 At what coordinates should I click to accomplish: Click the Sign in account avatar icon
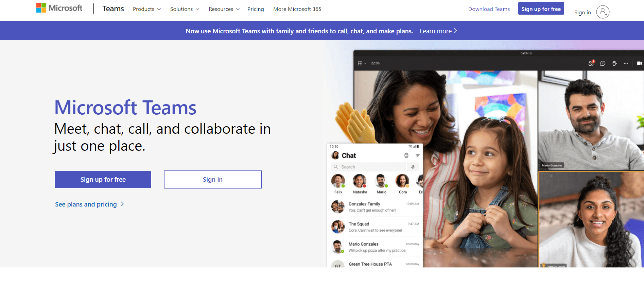tap(603, 12)
